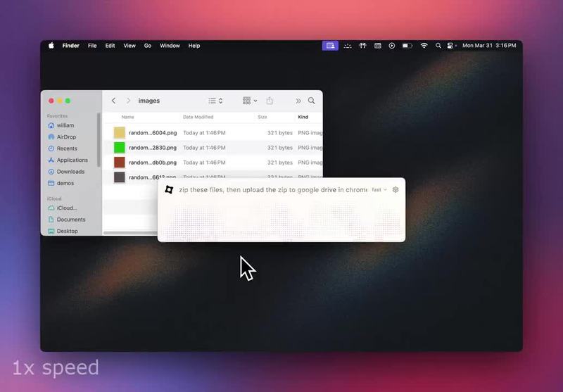Image resolution: width=563 pixels, height=392 pixels.
Task: Click the Share icon in Finder toolbar
Action: [x=270, y=101]
